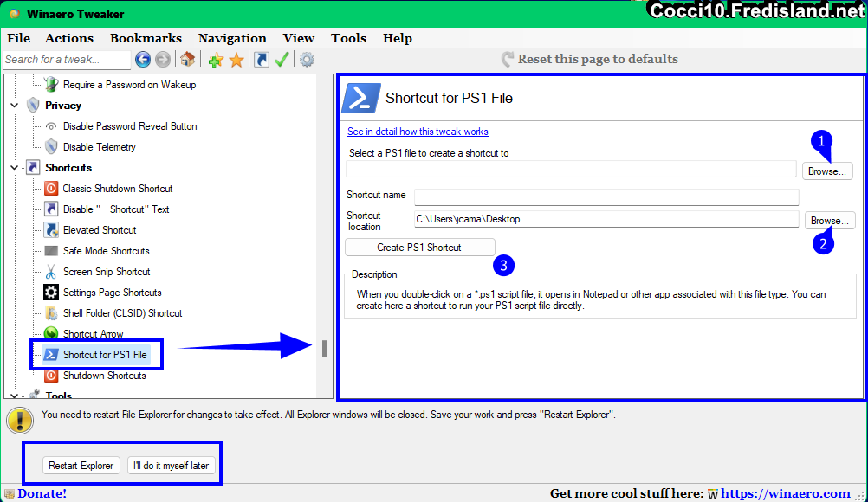
Task: Click the Classic Shutdown Shortcut red icon
Action: point(51,189)
